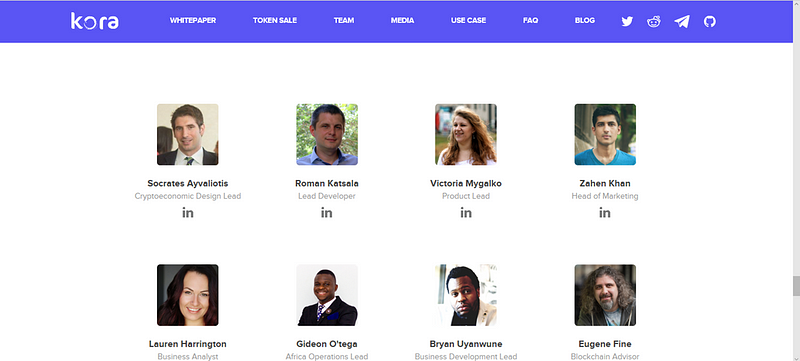Open the Token Sale menu item
This screenshot has width=800, height=361.
[x=274, y=20]
